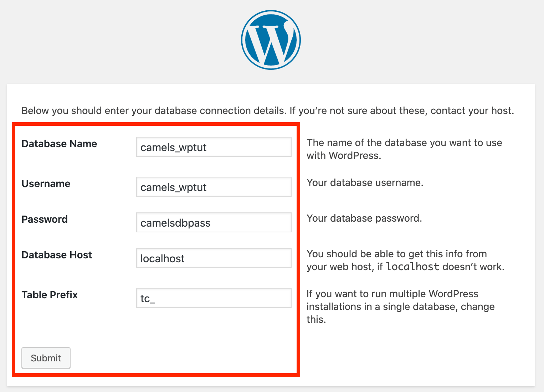544x392 pixels.
Task: Click the 'name of the database' help text
Action: click(404, 149)
